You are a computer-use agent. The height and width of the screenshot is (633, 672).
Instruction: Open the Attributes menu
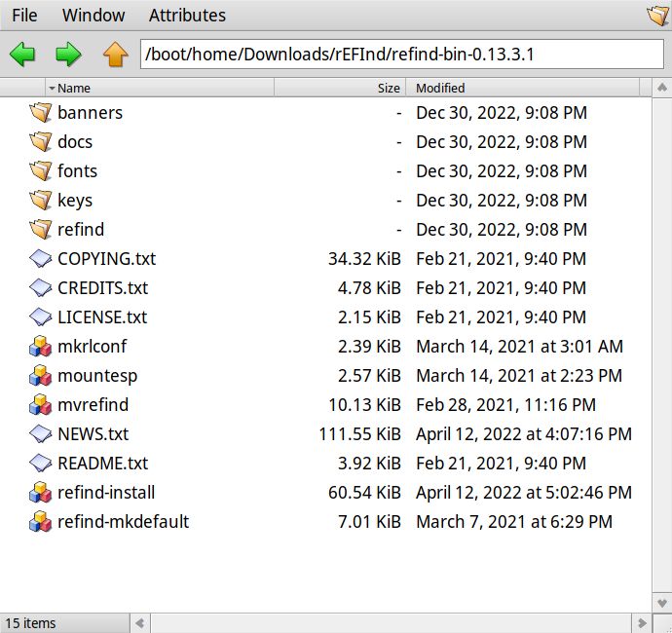click(187, 15)
